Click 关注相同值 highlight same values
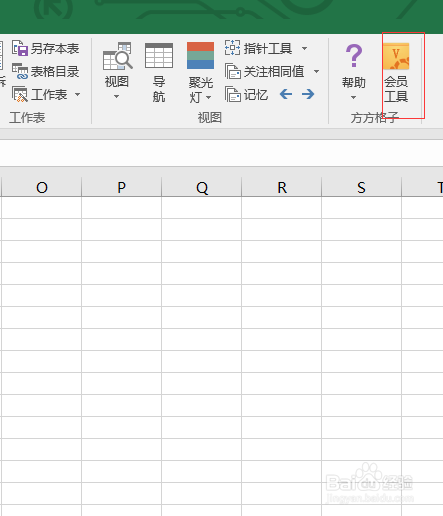 [265, 71]
